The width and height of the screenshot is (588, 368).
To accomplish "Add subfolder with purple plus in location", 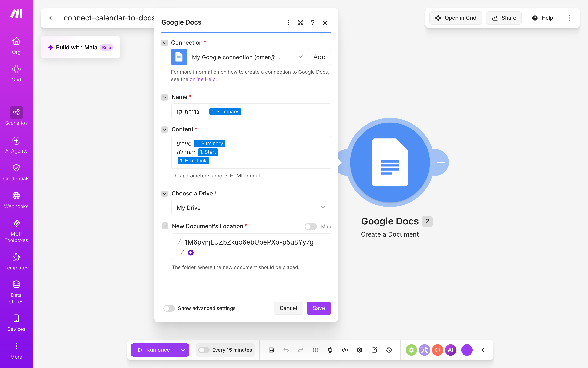I will coord(191,253).
